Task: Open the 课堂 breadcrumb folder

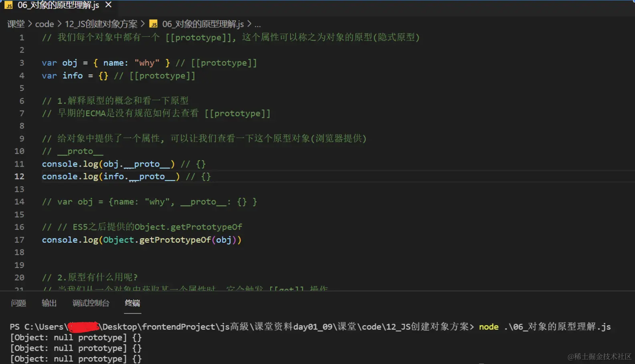Action: click(x=16, y=24)
